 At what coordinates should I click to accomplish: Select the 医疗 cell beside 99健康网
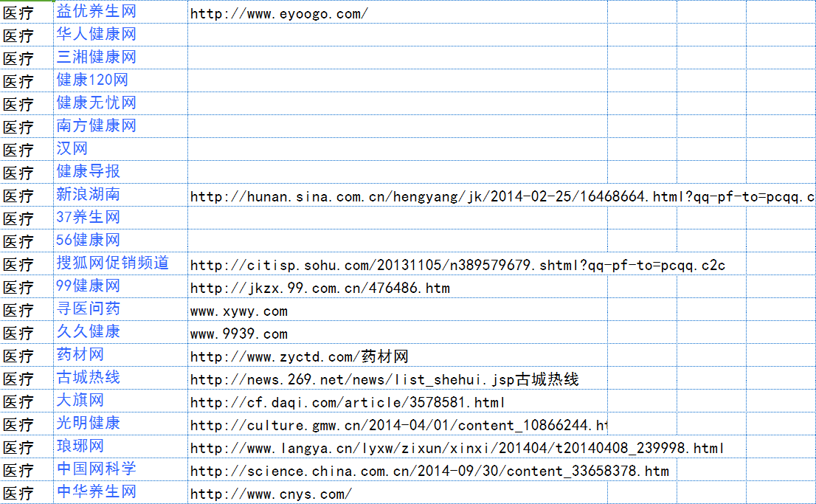click(x=27, y=286)
